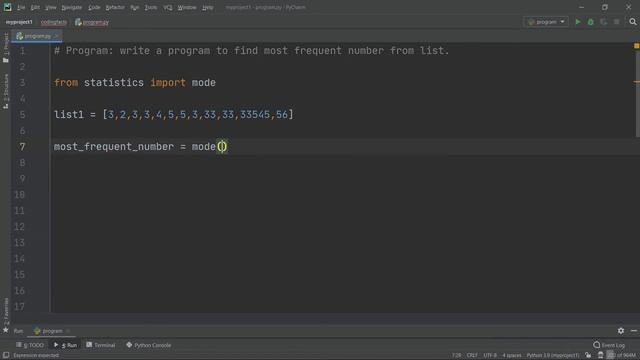640x360 pixels.
Task: Open the View menu
Action: [x=51, y=7]
